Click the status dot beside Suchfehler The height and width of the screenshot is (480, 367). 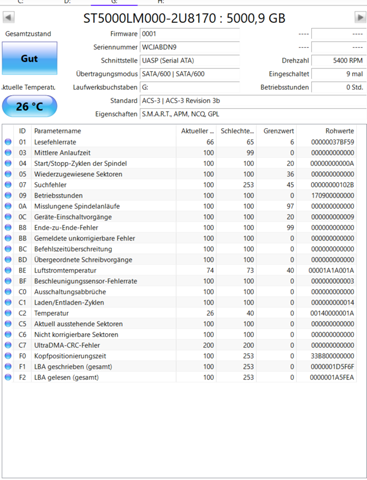click(x=8, y=185)
